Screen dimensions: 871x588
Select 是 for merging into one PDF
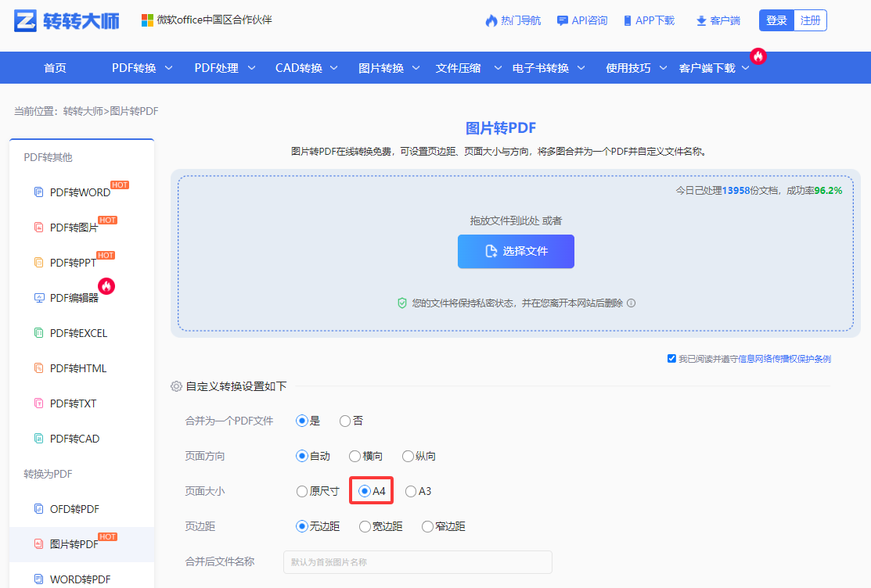[301, 421]
